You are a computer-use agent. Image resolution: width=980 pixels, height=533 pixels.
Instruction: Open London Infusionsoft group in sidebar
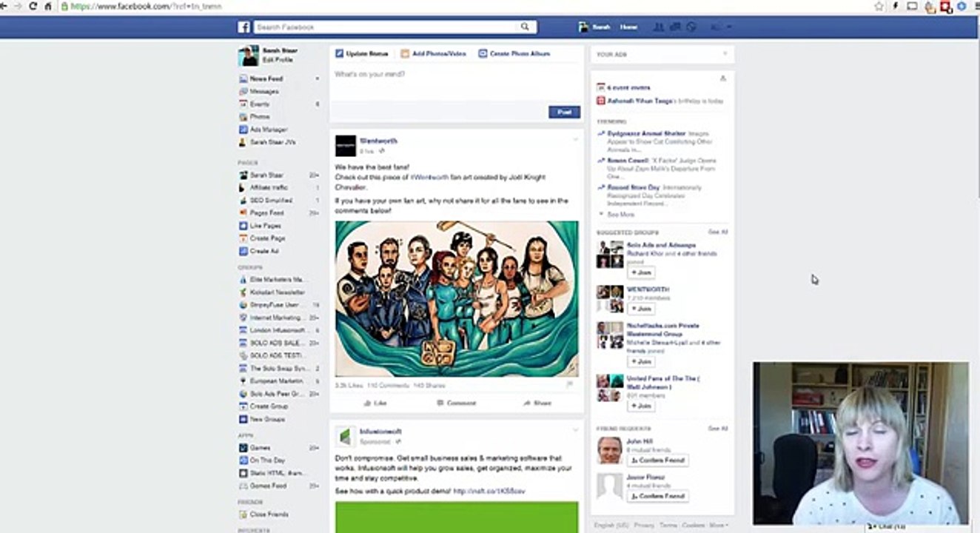(278, 330)
